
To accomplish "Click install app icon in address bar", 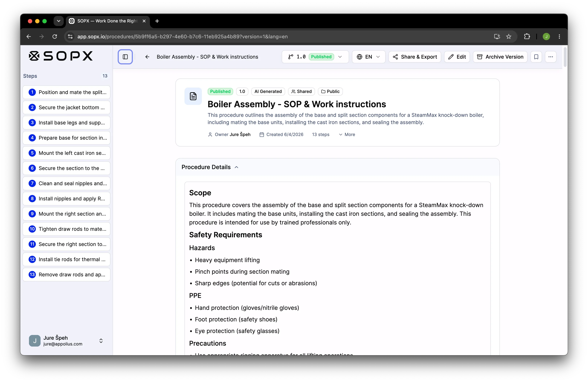I will click(x=497, y=37).
